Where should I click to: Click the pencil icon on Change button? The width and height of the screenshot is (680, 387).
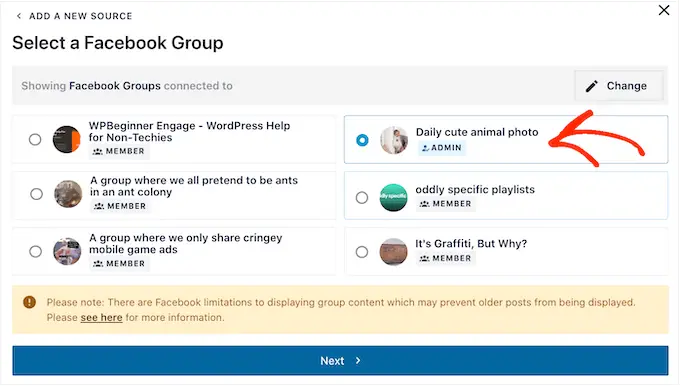592,86
